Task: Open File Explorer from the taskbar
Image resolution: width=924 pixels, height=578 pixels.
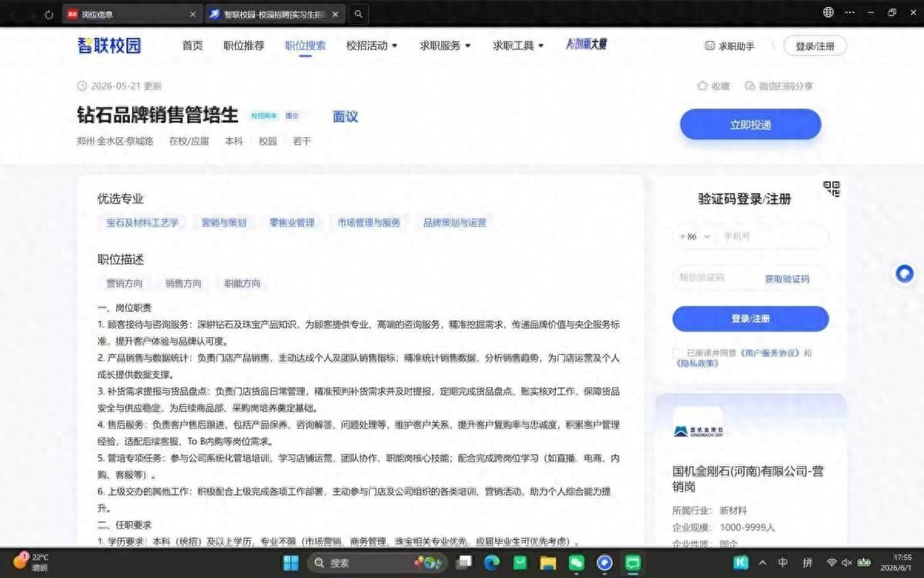Action: pyautogui.click(x=547, y=563)
